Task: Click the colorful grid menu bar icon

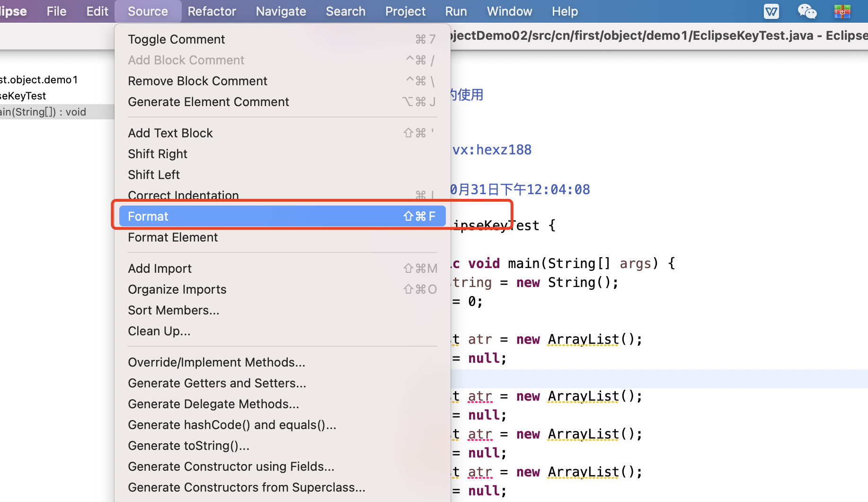Action: 842,11
